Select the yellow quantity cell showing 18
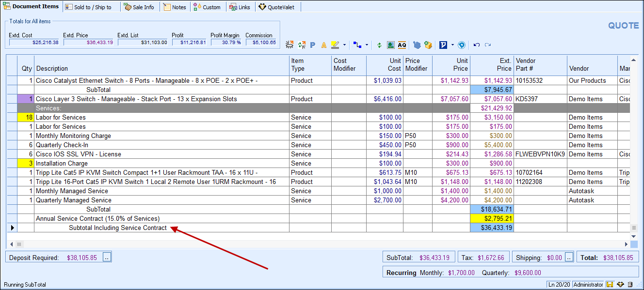This screenshot has width=644, height=290. click(x=25, y=118)
